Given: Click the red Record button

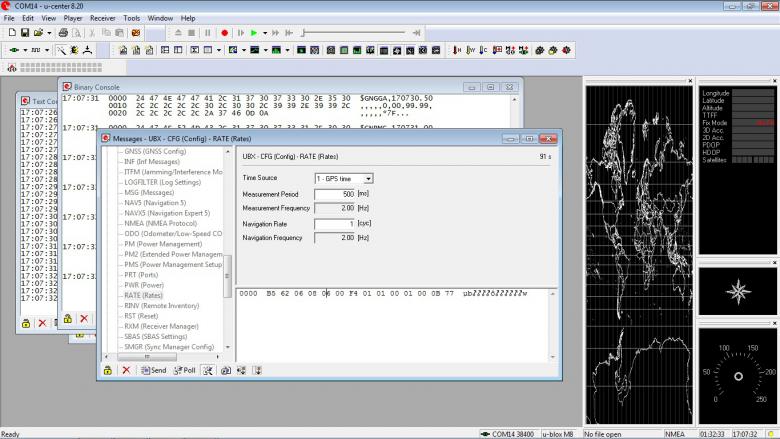Looking at the screenshot, I should tap(224, 33).
